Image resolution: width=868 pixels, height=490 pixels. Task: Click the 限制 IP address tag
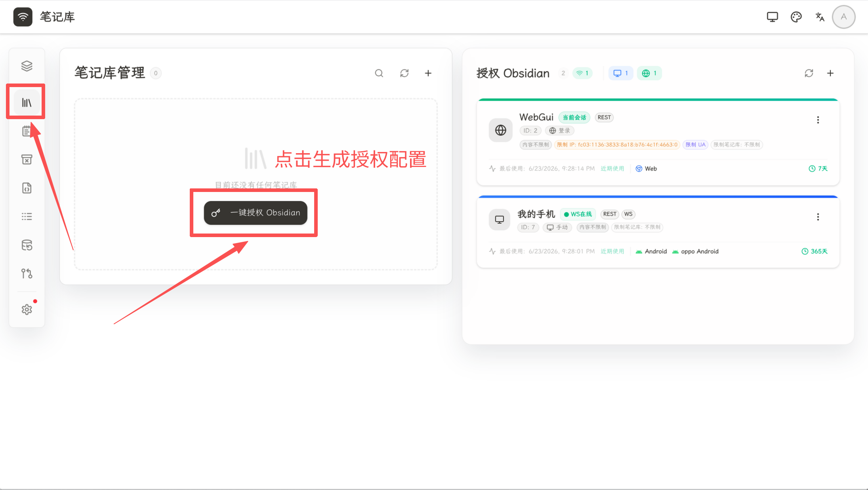(x=617, y=145)
